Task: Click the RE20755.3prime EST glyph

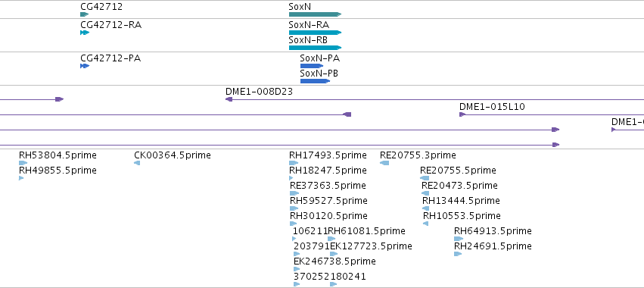Action: 384,163
